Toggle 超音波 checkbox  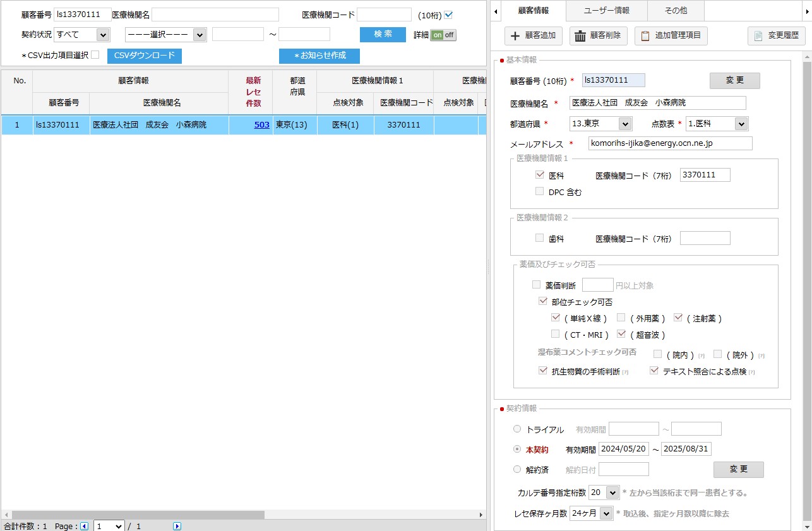[621, 334]
